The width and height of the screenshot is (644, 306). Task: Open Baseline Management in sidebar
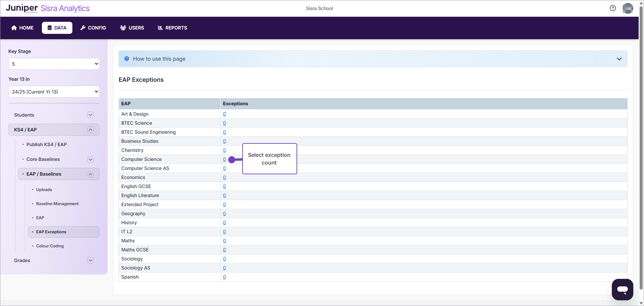[57, 204]
